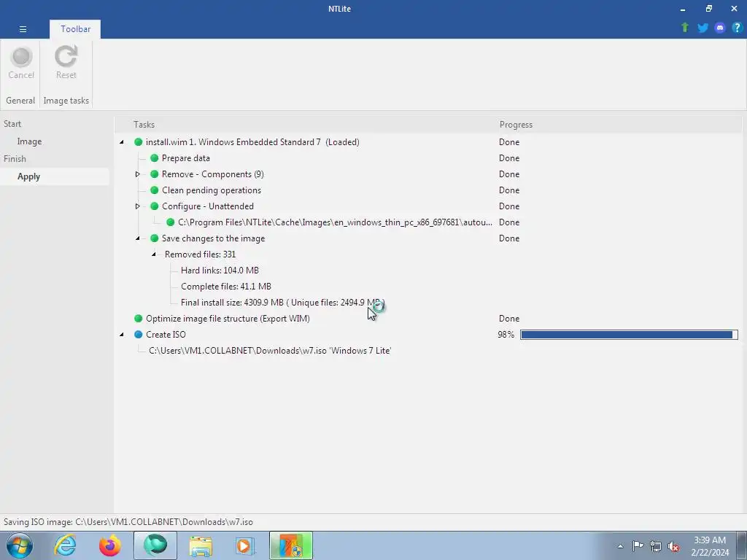Screen dimensions: 747x560
Task: Click Done status in the Prepare data row
Action: tap(509, 158)
